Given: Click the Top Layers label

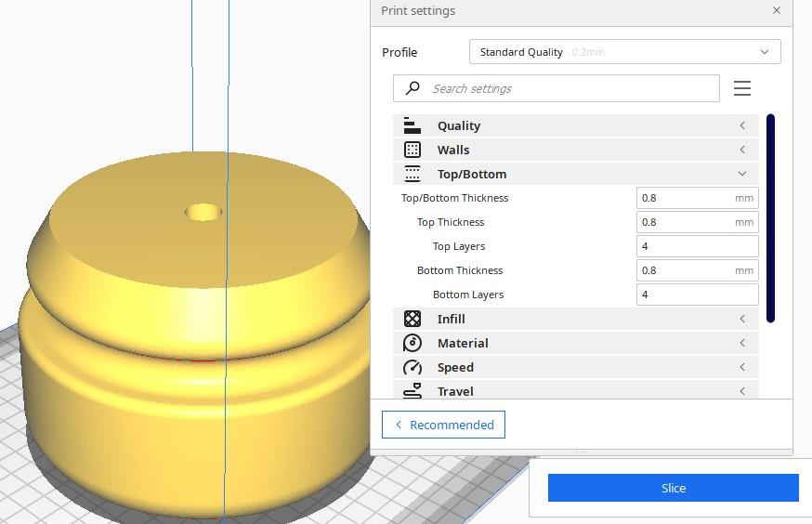Looking at the screenshot, I should tap(459, 246).
